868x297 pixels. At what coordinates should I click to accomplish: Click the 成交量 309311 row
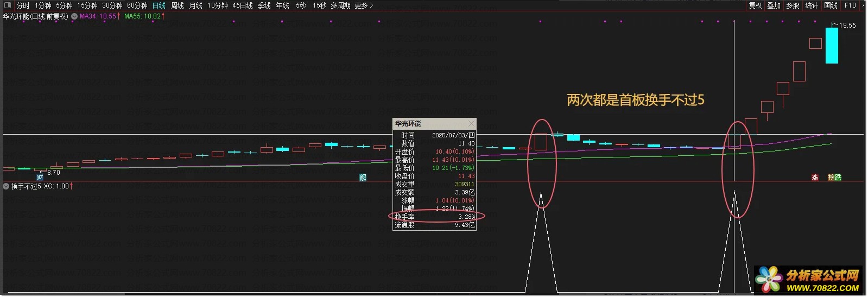(x=435, y=184)
